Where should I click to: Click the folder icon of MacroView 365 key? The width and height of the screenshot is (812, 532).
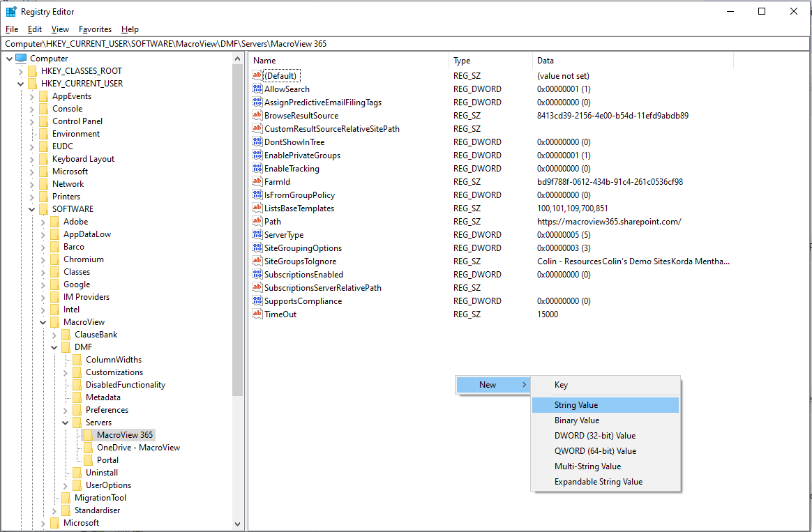tap(88, 435)
